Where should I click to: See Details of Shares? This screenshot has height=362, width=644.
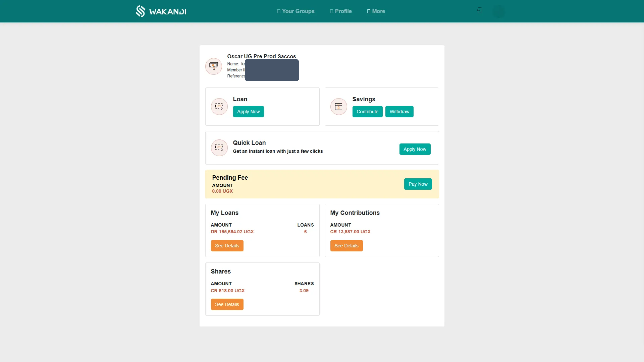227,304
